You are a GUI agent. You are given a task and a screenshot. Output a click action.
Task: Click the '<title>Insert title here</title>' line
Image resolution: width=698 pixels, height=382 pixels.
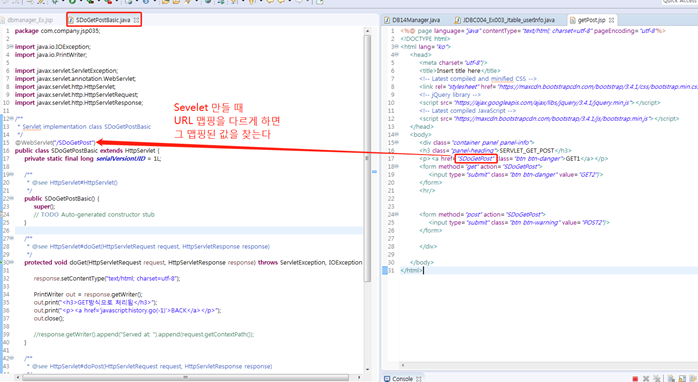tap(459, 71)
